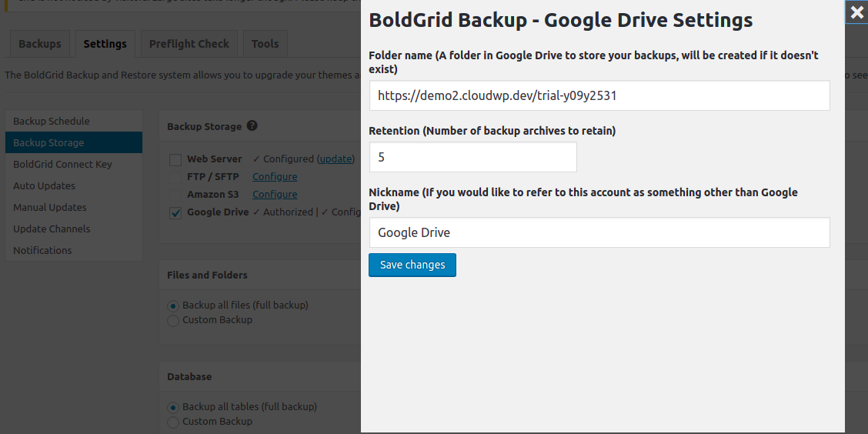Focus the Retention number field
868x434 pixels.
click(472, 157)
